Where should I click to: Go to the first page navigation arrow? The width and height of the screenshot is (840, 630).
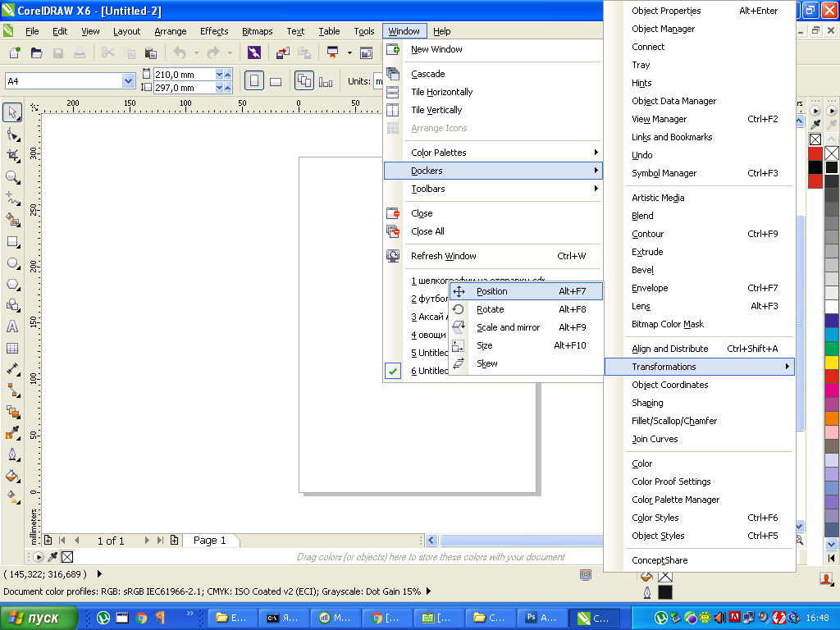(62, 540)
